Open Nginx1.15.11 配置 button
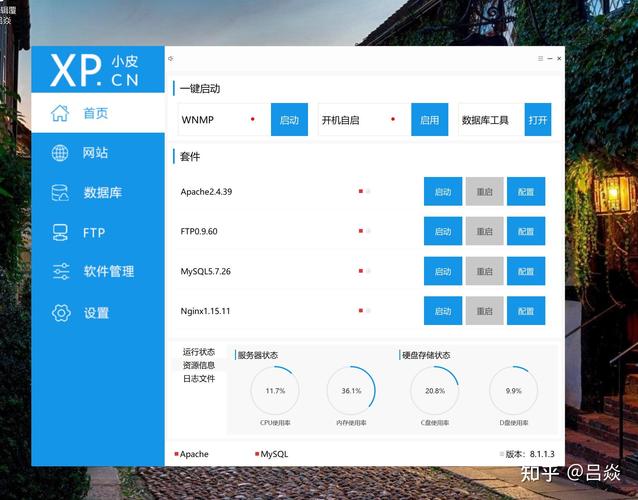638x500 pixels. coord(526,311)
